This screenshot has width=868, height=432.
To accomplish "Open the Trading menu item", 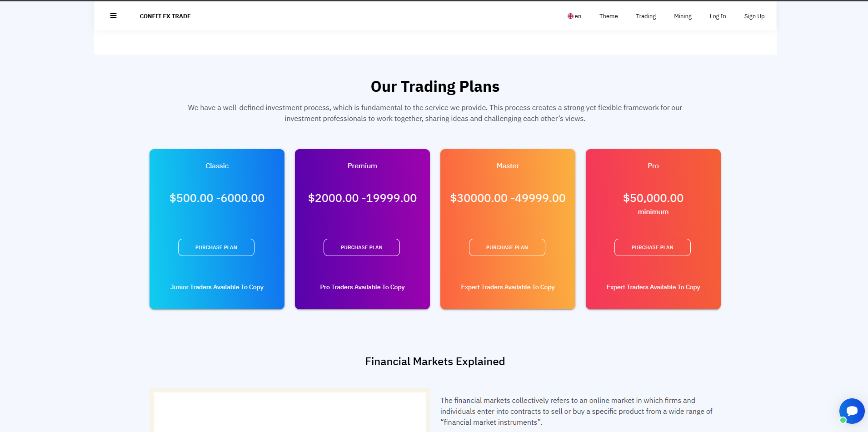I will point(645,16).
